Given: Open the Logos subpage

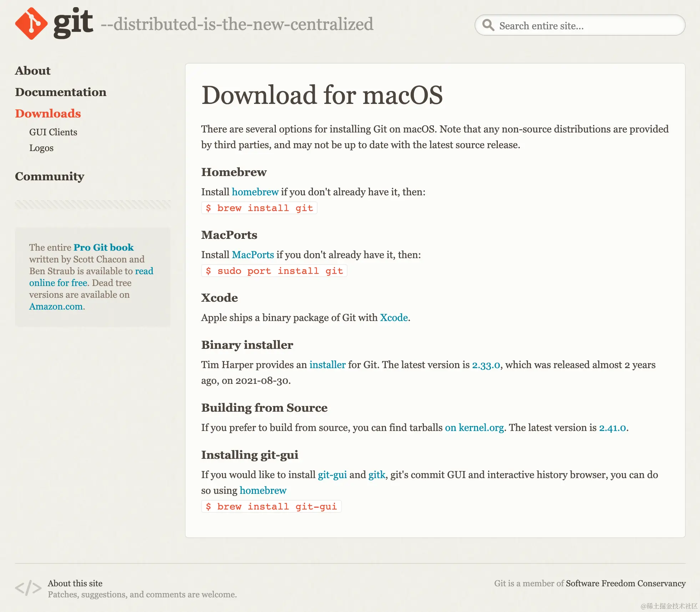Looking at the screenshot, I should coord(41,148).
